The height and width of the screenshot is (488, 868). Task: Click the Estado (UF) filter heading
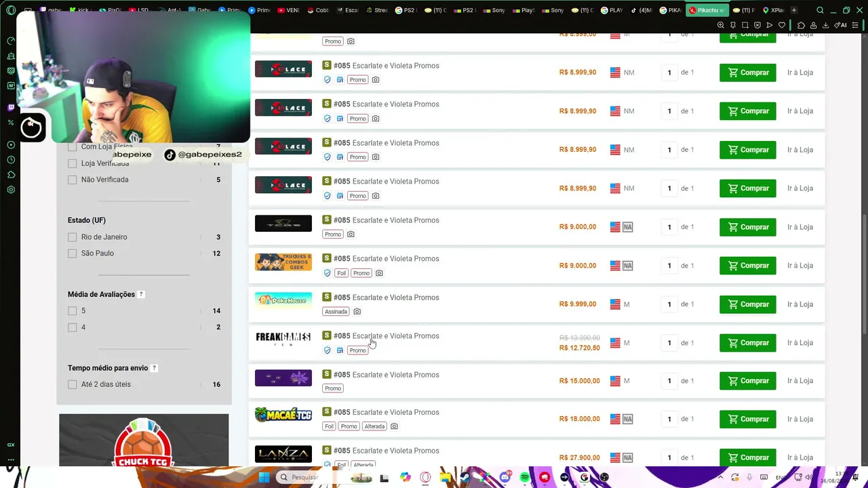tap(87, 220)
